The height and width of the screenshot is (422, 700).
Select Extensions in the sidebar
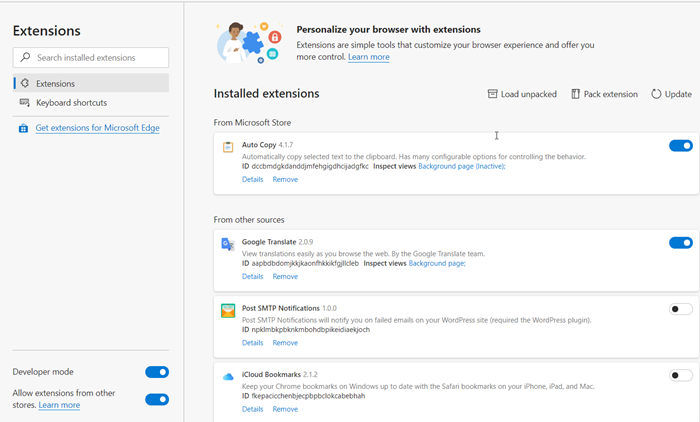click(55, 84)
